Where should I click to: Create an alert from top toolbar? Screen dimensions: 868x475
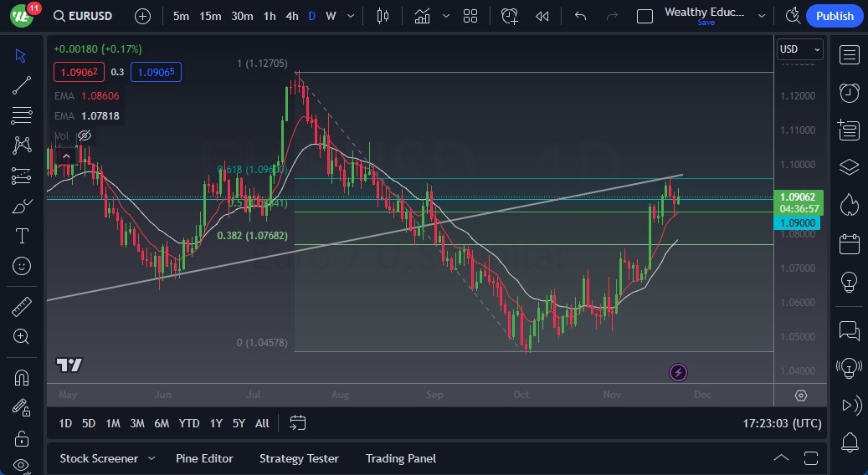pyautogui.click(x=510, y=16)
